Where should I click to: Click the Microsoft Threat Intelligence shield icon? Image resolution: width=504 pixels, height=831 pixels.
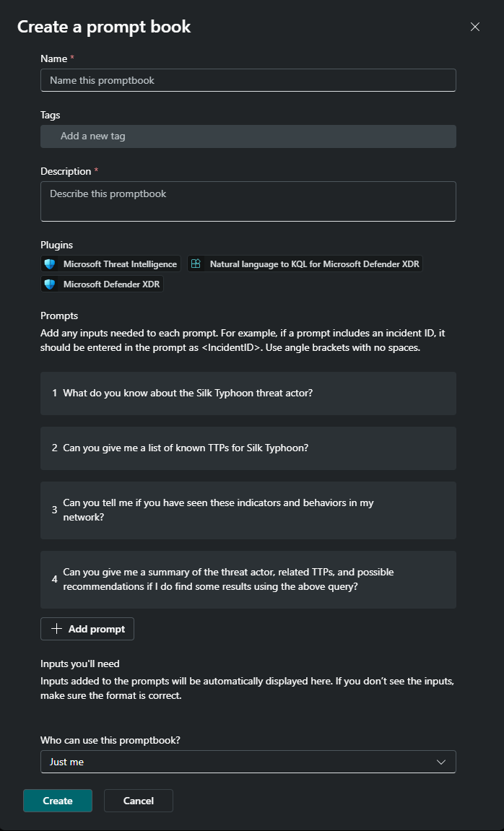tap(50, 264)
